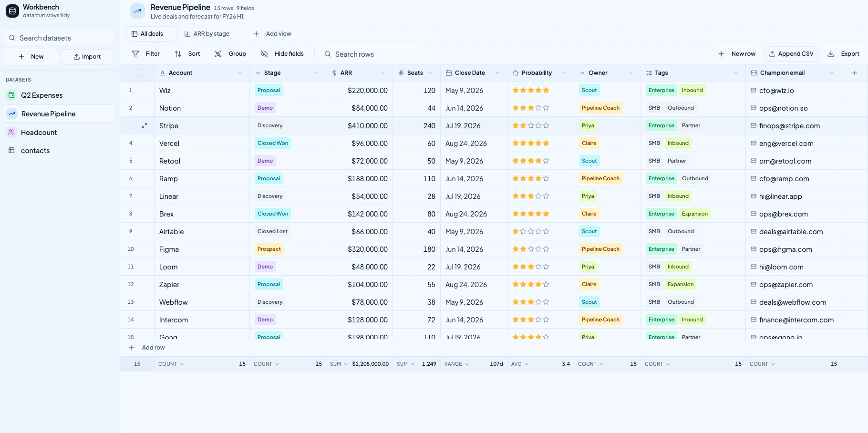This screenshot has height=433, width=868.
Task: Click the Q2 Expenses dataset icon
Action: pyautogui.click(x=11, y=95)
